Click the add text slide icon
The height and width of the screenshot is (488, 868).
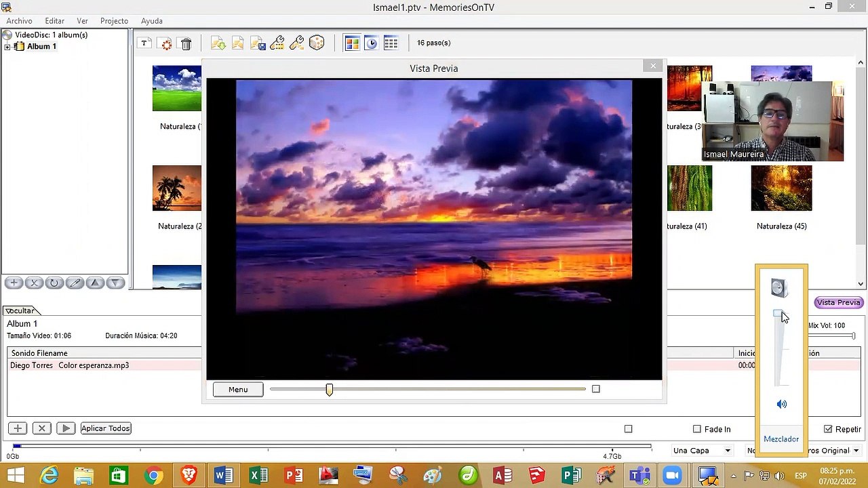point(144,43)
